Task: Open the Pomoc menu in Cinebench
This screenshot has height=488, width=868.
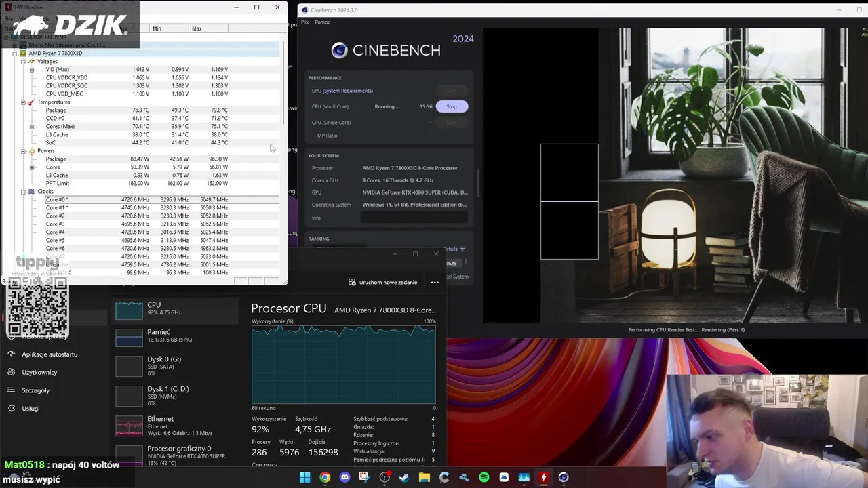Action: [x=323, y=22]
